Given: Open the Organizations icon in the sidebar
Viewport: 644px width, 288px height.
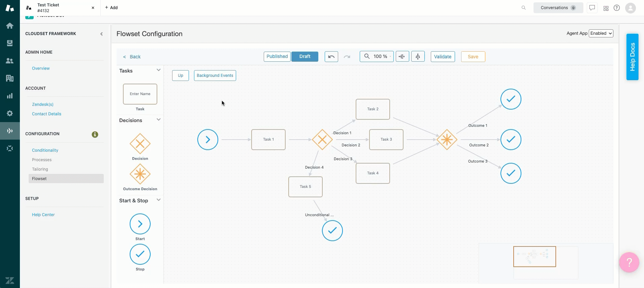Looking at the screenshot, I should pyautogui.click(x=10, y=78).
